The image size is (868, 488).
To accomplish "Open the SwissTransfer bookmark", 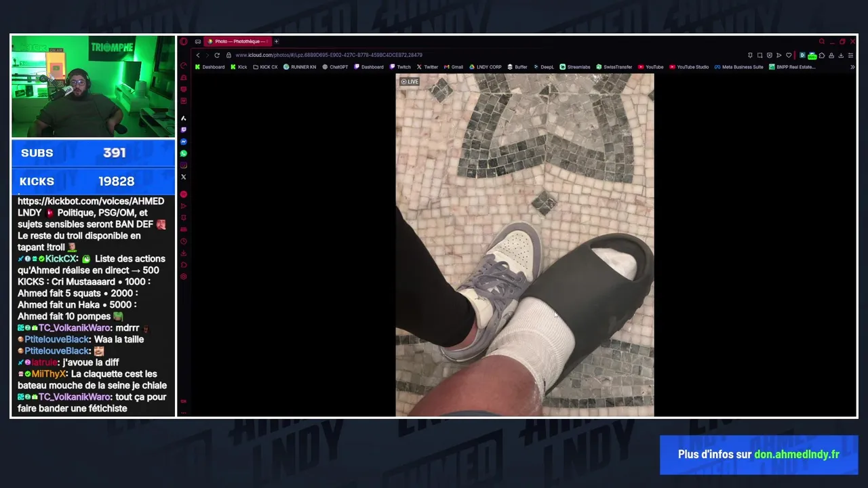I will (614, 67).
